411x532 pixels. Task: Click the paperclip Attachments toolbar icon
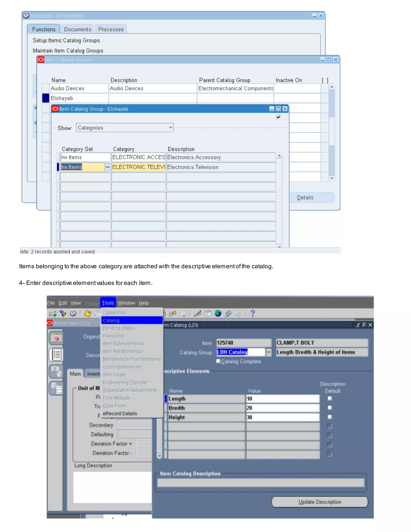[228, 313]
